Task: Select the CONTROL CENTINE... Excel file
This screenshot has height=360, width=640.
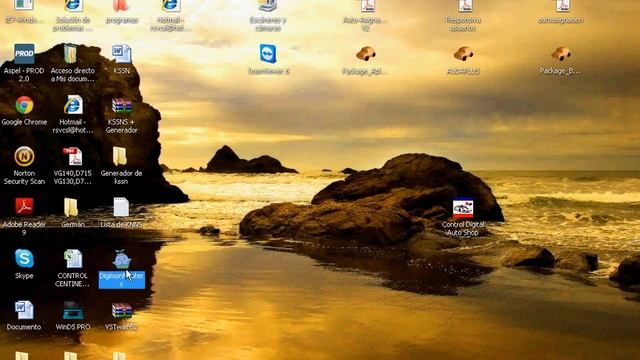Action: (x=73, y=259)
